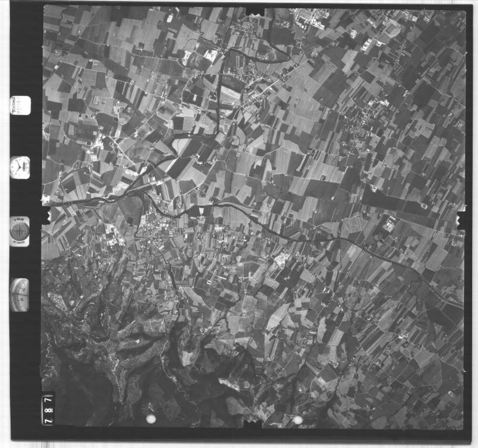Click the village in the upper-right fields
The height and width of the screenshot is (448, 478).
point(368,120)
